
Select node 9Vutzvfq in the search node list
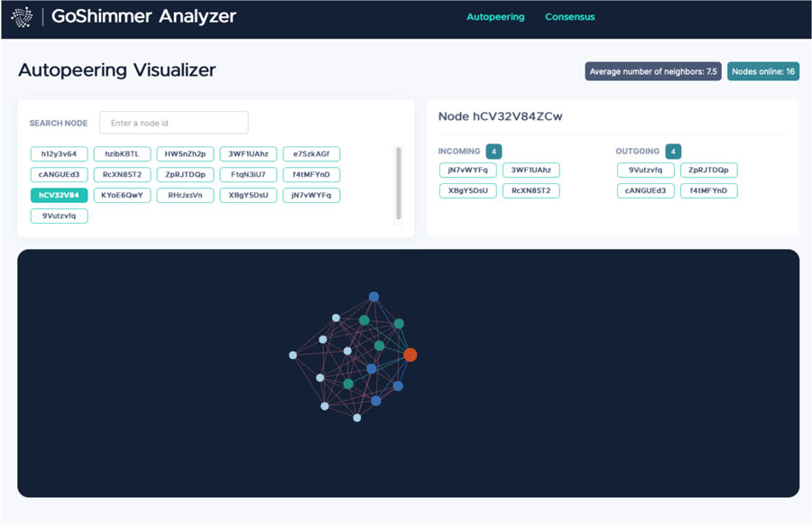[59, 216]
